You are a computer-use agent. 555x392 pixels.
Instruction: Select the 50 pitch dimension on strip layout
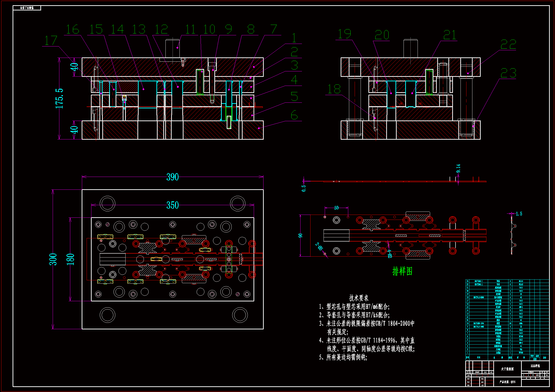[x=336, y=208]
